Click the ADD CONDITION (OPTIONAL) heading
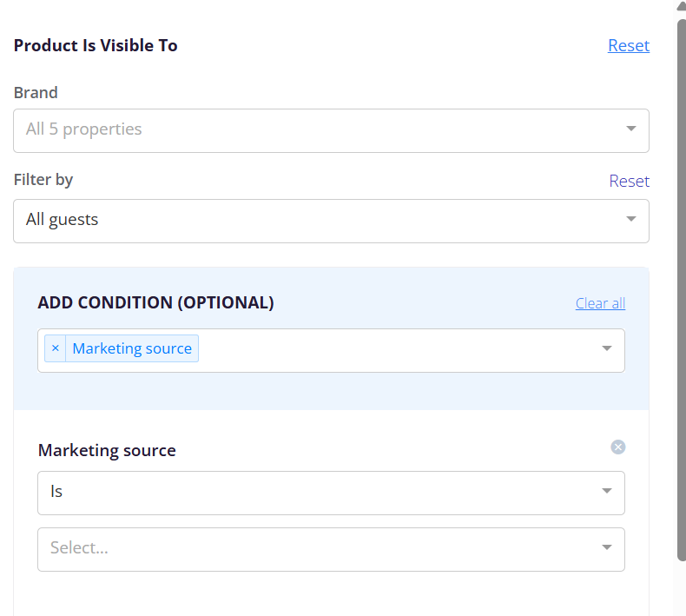The width and height of the screenshot is (686, 616). [x=155, y=302]
